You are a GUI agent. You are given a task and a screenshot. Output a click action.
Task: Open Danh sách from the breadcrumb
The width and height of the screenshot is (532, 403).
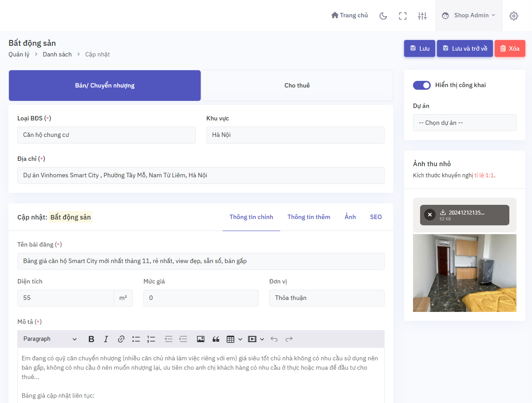pos(57,54)
